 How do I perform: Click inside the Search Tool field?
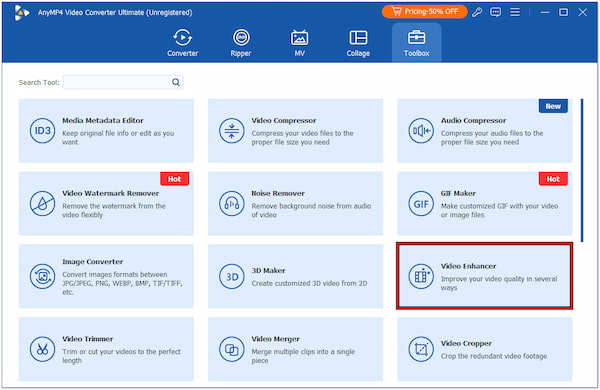click(123, 82)
